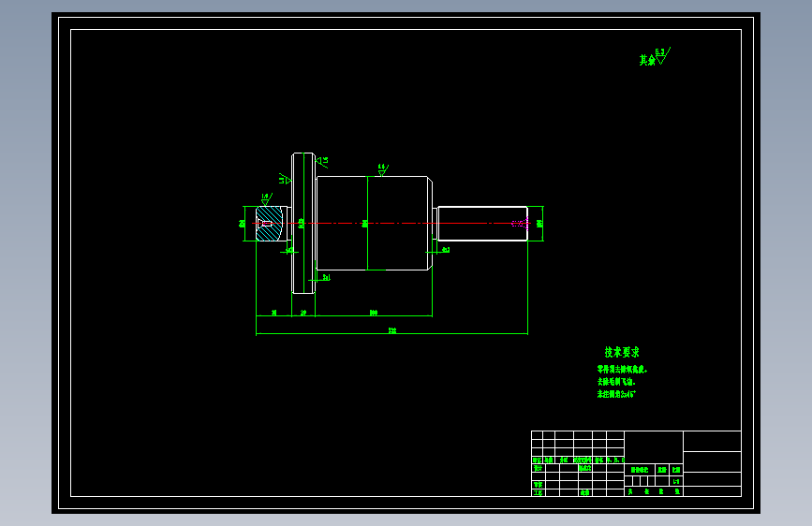Select the cyan hatched section on shaft end

tap(270, 224)
